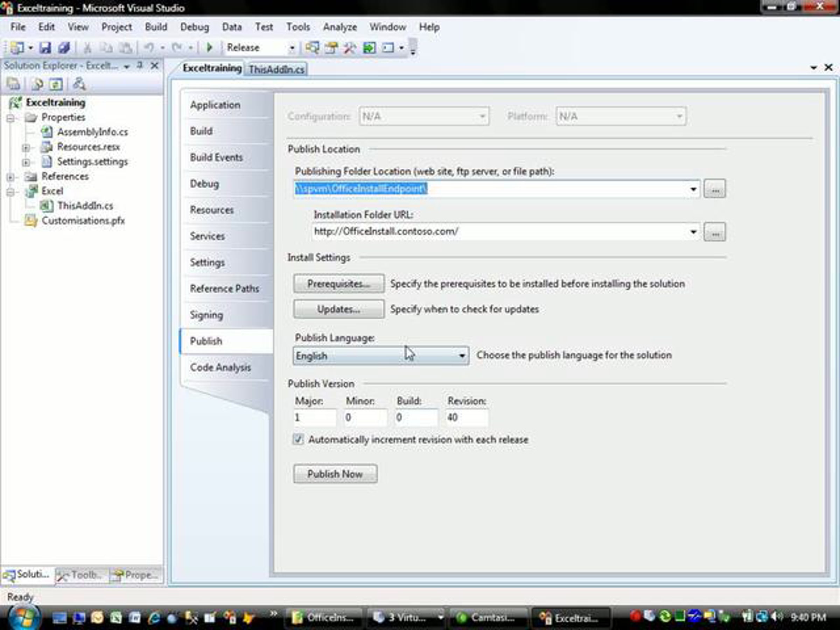
Task: Click the Save All toolbar icon
Action: point(64,48)
